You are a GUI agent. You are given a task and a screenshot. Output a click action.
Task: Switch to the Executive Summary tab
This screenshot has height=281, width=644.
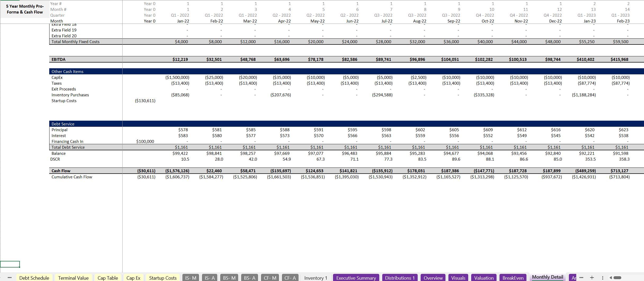click(356, 278)
